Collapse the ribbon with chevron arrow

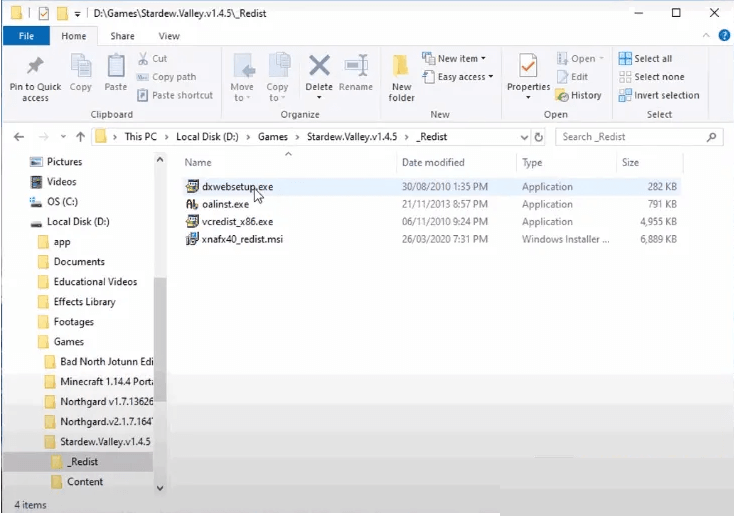tap(706, 36)
